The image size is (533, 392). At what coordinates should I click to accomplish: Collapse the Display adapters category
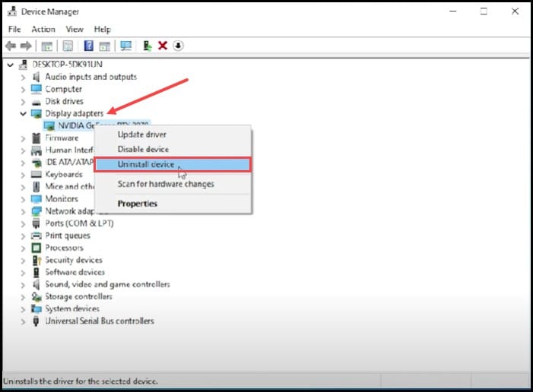(x=23, y=113)
